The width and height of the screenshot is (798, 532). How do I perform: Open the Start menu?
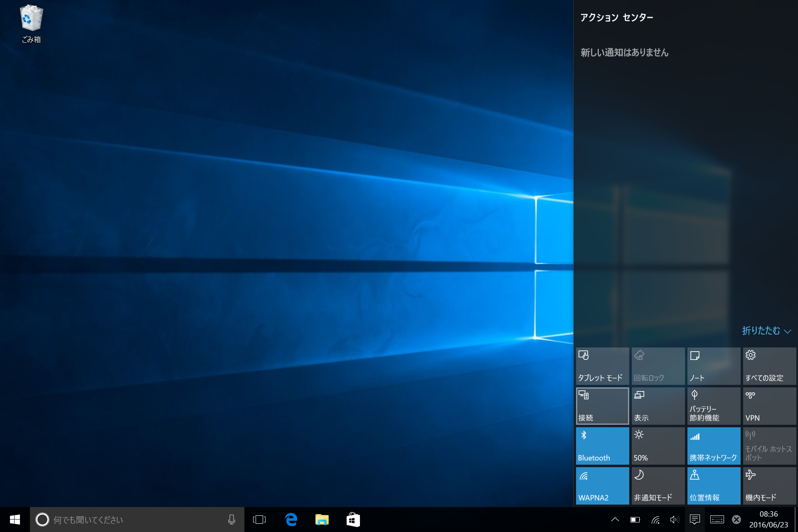click(15, 520)
